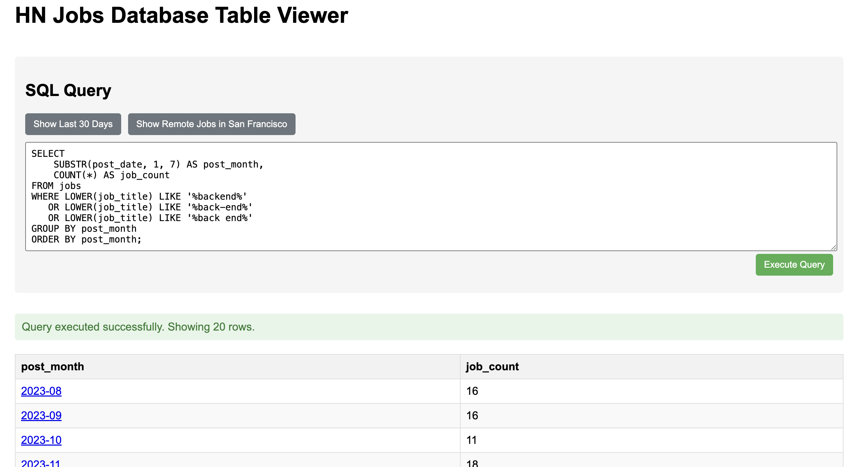
Task: Click the HN Jobs Database Table Viewer title
Action: pyautogui.click(x=182, y=15)
